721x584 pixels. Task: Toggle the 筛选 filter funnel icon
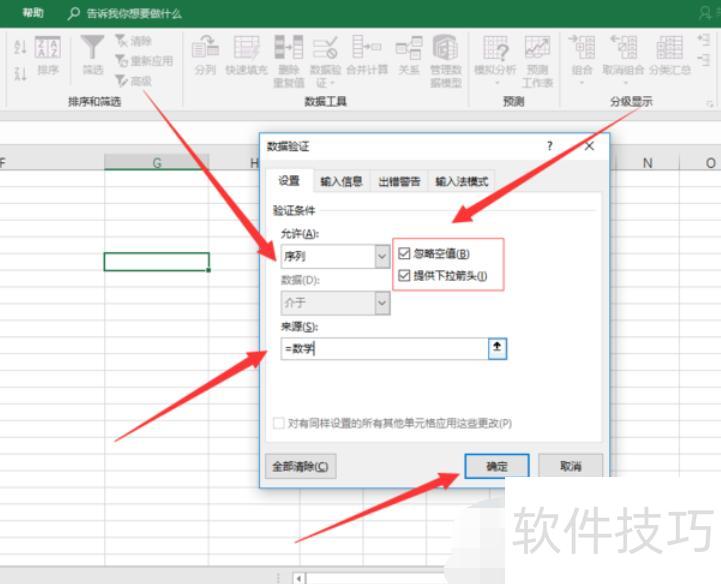point(92,56)
